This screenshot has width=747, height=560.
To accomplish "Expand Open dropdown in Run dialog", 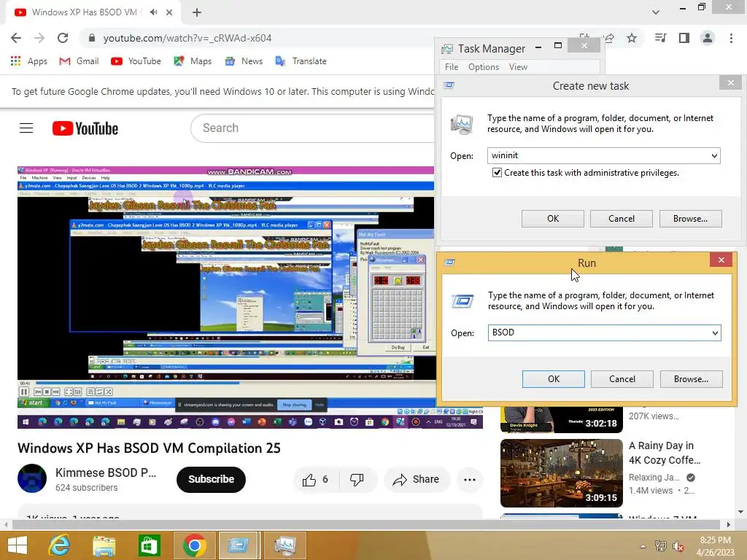I will (715, 332).
